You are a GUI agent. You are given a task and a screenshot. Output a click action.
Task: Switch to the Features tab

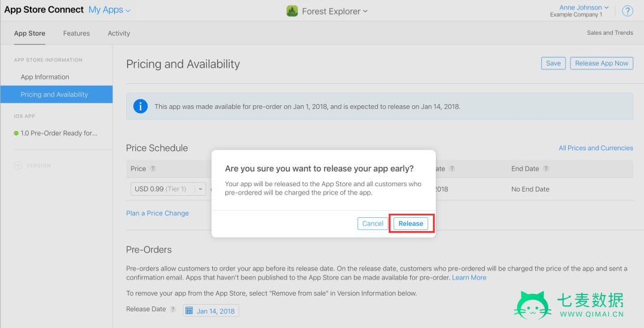click(77, 34)
